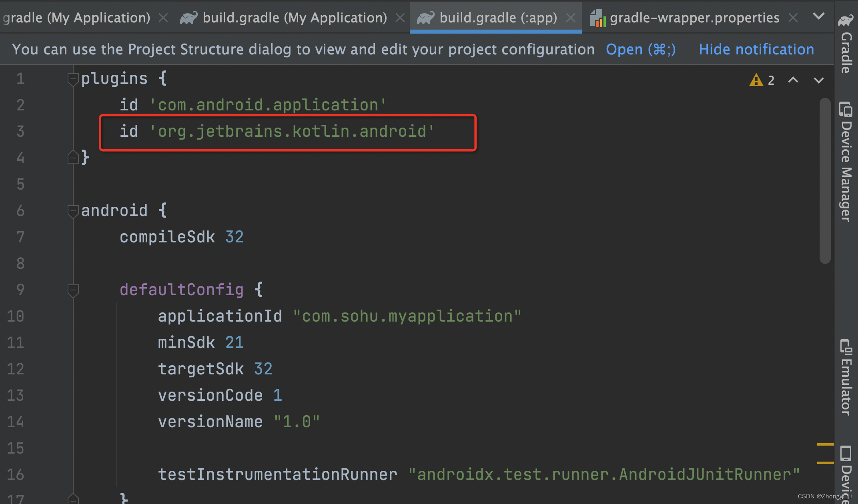Open build.gradle (My Application) middle tab
858x504 pixels.
295,18
